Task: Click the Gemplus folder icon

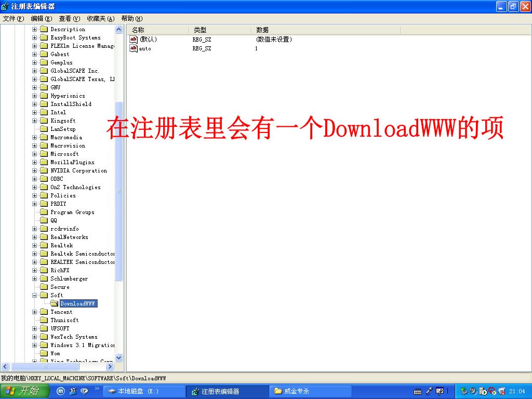Action: (44, 62)
